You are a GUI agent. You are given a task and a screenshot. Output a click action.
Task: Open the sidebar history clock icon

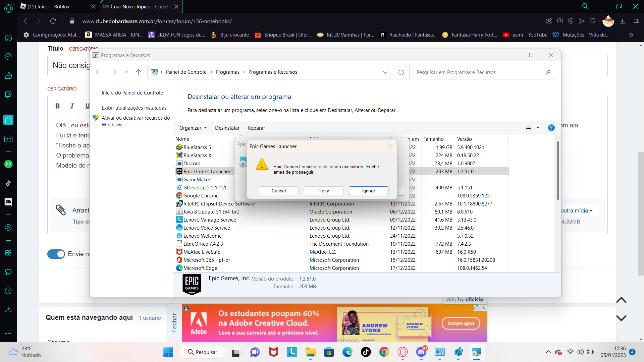tap(8, 291)
